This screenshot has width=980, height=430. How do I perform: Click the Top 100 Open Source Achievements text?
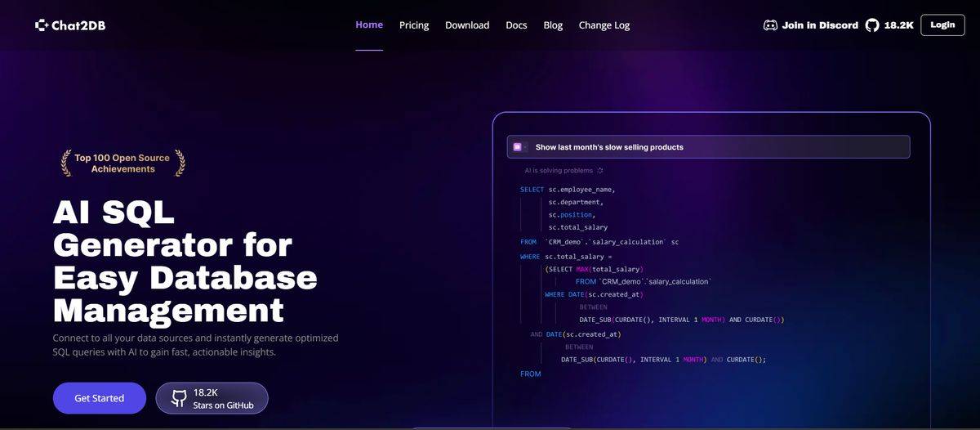[x=122, y=163]
